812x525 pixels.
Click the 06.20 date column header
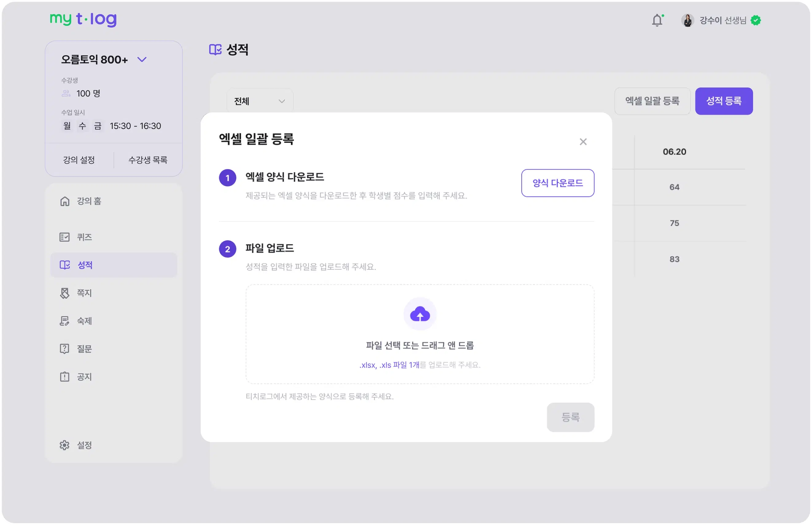point(674,152)
